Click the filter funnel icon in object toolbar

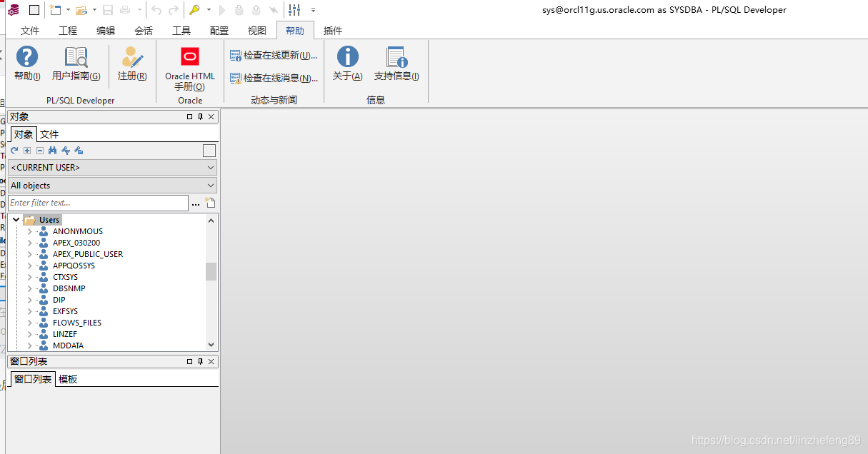[x=66, y=151]
